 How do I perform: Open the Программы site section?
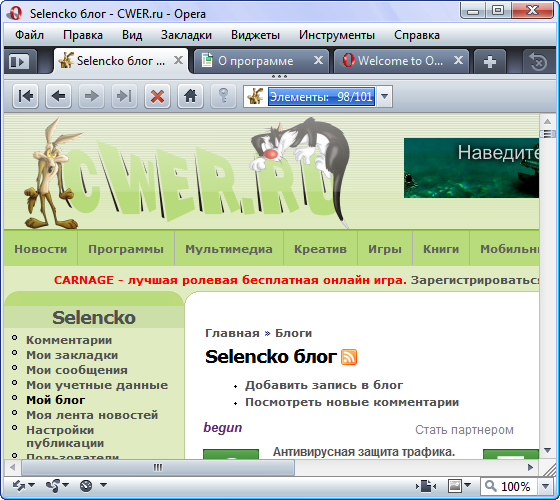(x=126, y=249)
